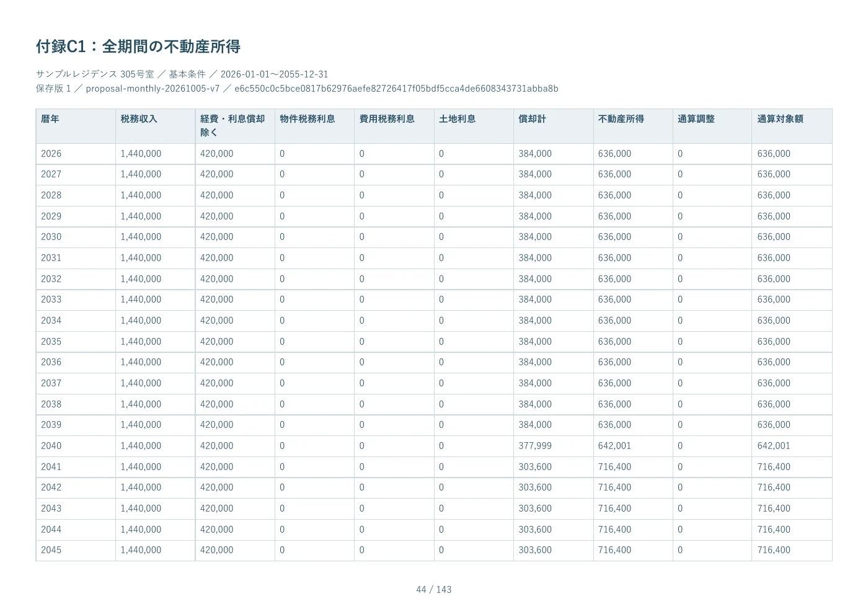Click the hash string starting with e6c550c0
This screenshot has width=868, height=614.
396,88
